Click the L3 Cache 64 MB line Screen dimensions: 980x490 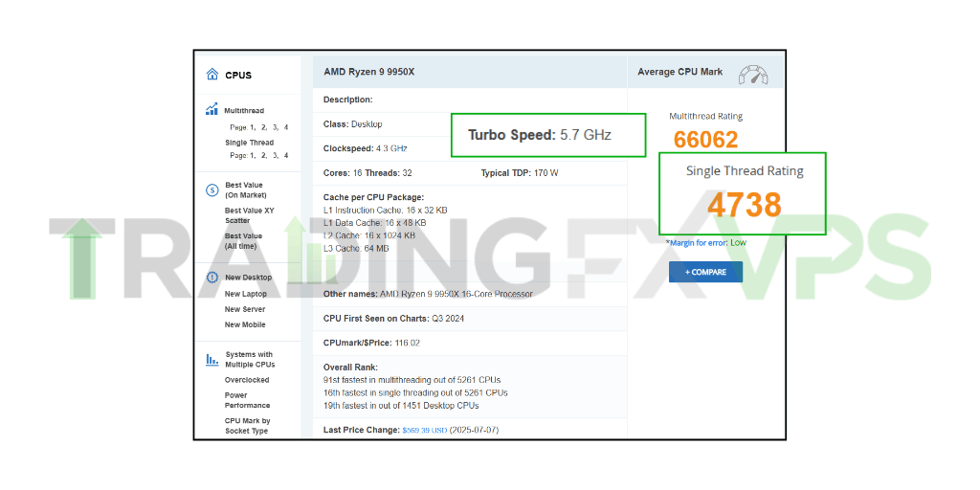[356, 248]
